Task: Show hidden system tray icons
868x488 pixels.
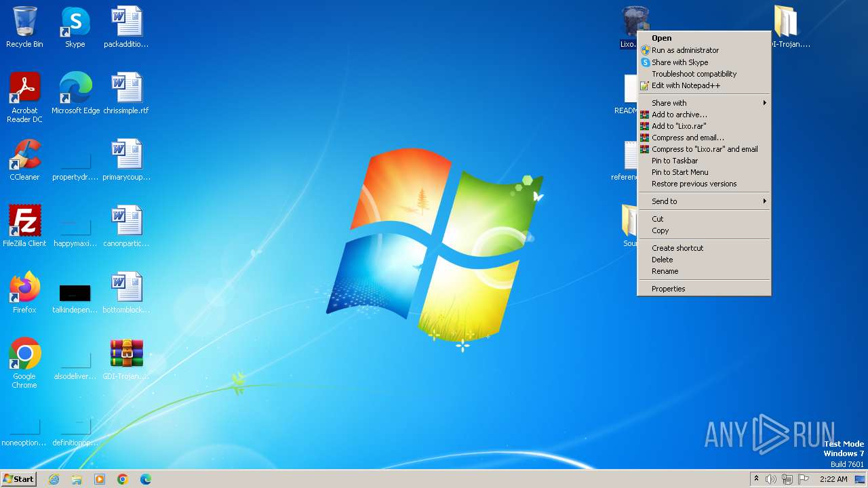Action: [x=756, y=479]
